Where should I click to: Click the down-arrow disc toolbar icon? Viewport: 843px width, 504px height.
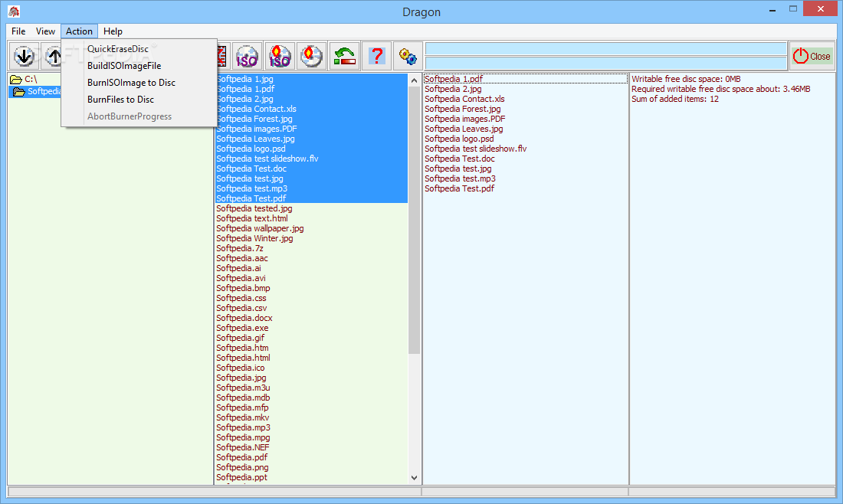pyautogui.click(x=25, y=56)
